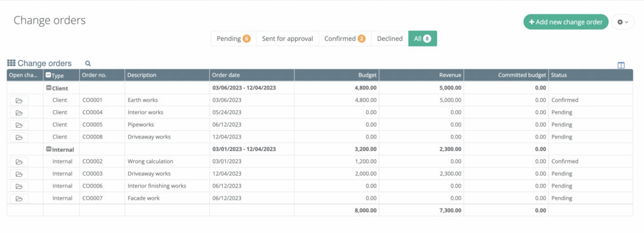644x233 pixels.
Task: Open change order CO0004 folder icon
Action: tap(19, 113)
